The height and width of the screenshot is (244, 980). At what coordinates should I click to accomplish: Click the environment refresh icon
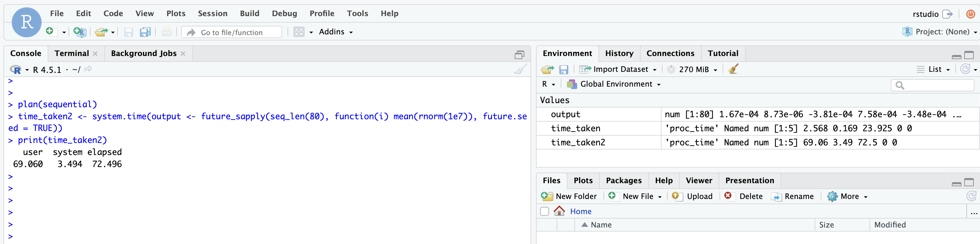click(965, 69)
